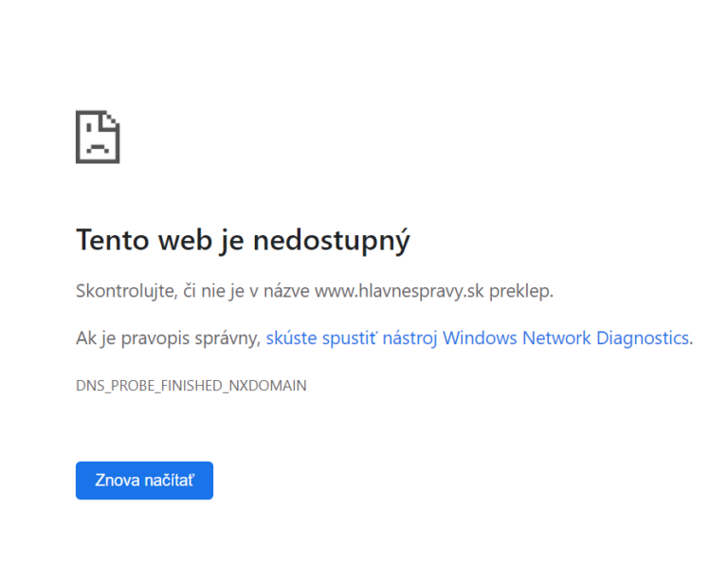This screenshot has height=564, width=728.
Task: Click the www.hlavnespravy.sk domain text
Action: [399, 291]
